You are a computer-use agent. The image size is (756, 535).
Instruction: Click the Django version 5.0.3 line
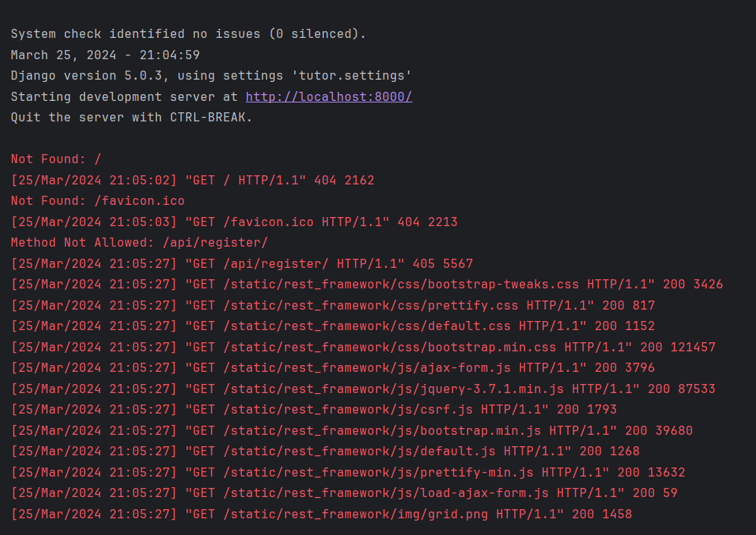point(211,76)
